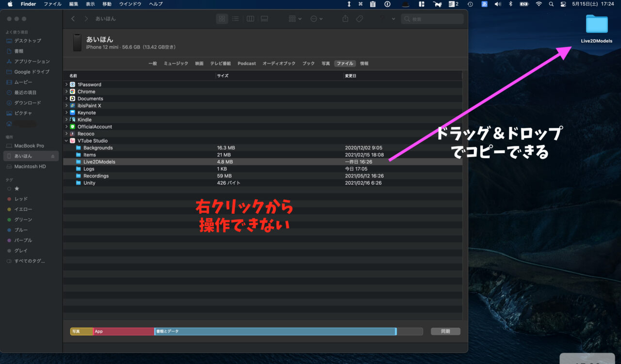The image size is (621, 364).
Task: Switch to gallery view in the toolbar
Action: pyautogui.click(x=264, y=18)
